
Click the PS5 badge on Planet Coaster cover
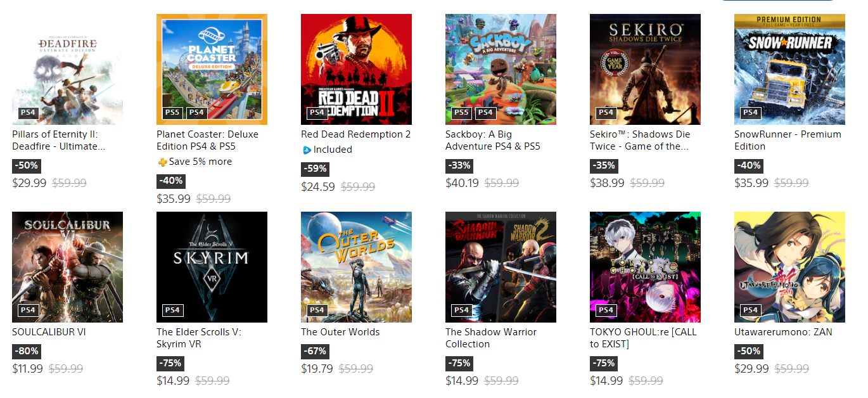(172, 113)
